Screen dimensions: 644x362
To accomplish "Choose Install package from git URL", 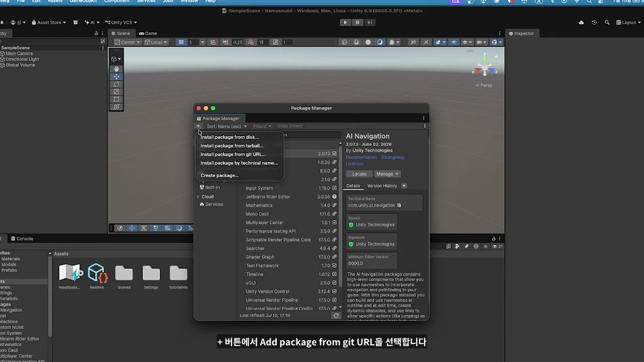I will [233, 154].
